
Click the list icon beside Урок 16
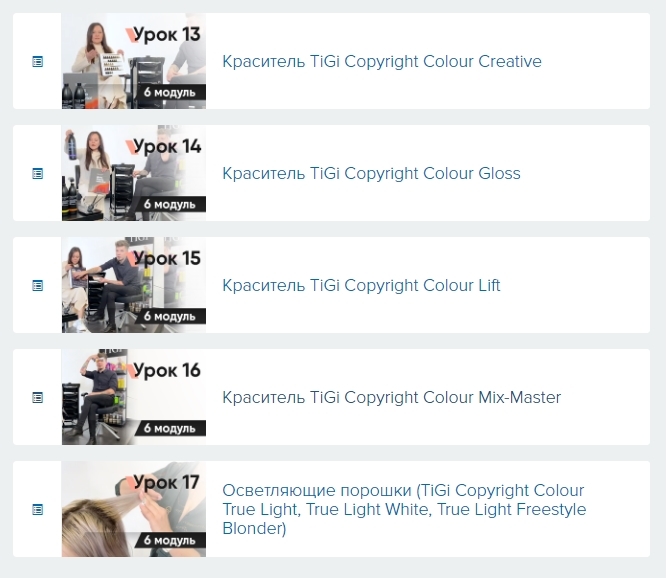point(38,398)
